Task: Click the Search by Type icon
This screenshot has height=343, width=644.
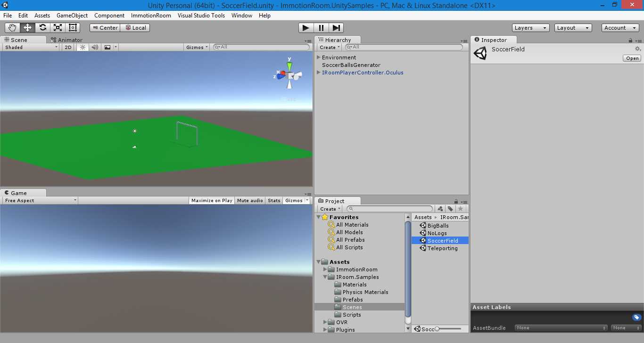Action: (x=440, y=209)
